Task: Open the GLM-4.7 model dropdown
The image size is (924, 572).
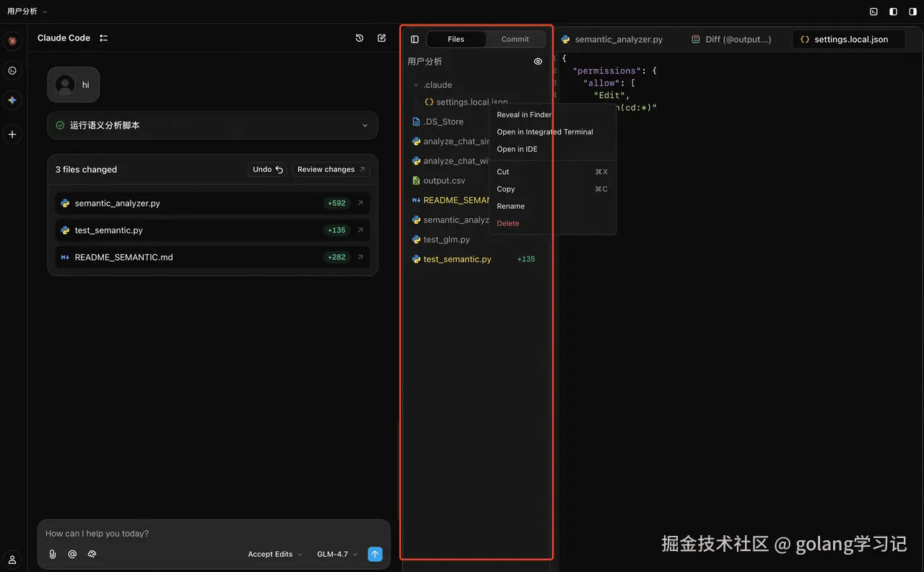Action: pyautogui.click(x=337, y=554)
